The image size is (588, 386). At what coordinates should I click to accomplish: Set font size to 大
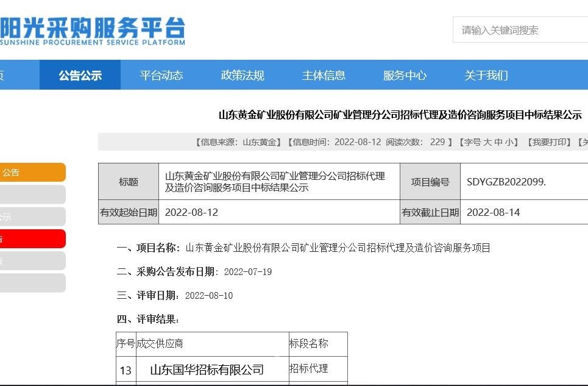tap(487, 142)
